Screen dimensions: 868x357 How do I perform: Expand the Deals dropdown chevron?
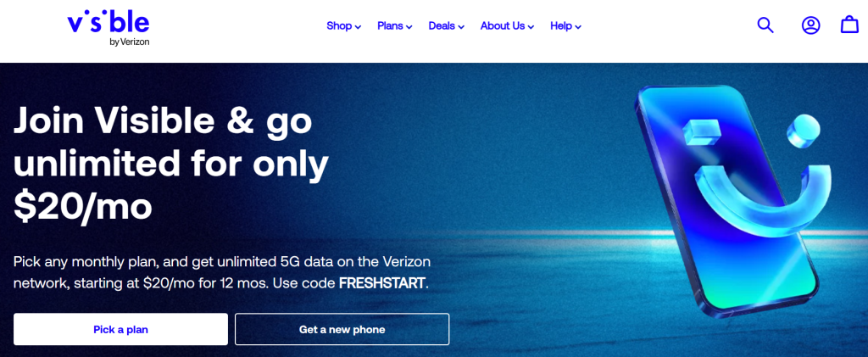coord(461,26)
